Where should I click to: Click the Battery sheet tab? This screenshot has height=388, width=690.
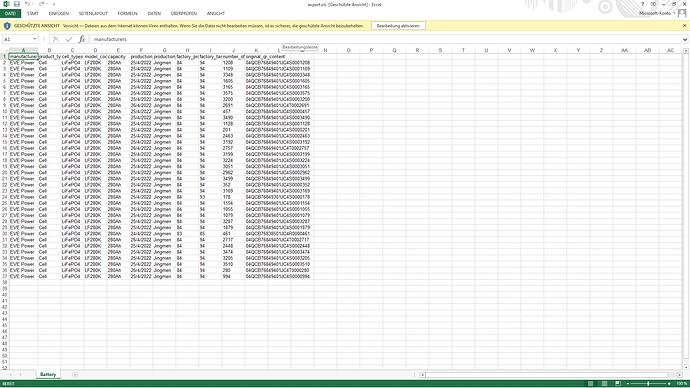(x=48, y=374)
